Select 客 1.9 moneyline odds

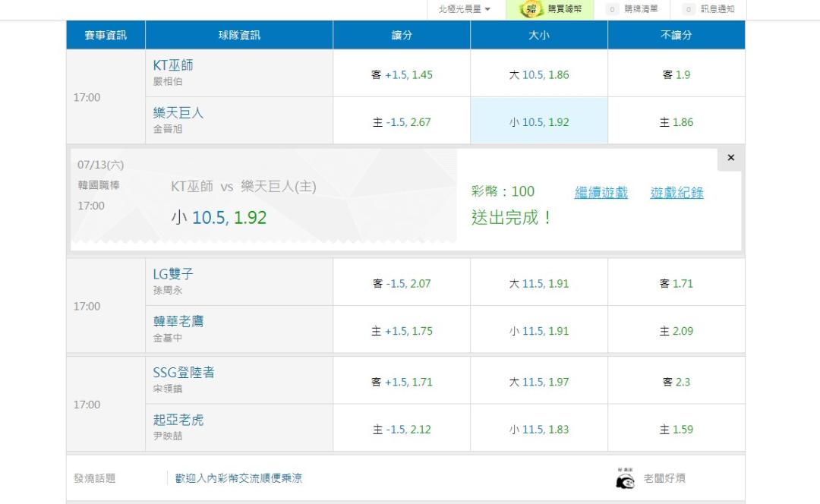click(676, 74)
